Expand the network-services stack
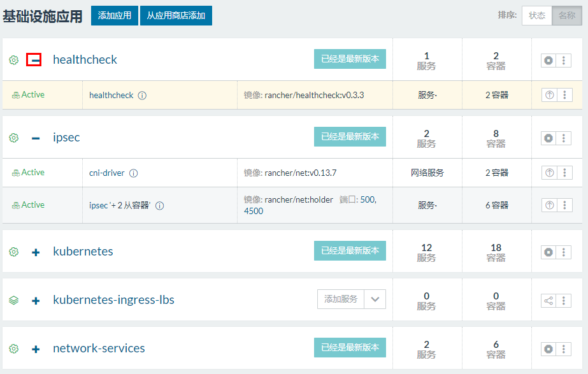 (36, 349)
